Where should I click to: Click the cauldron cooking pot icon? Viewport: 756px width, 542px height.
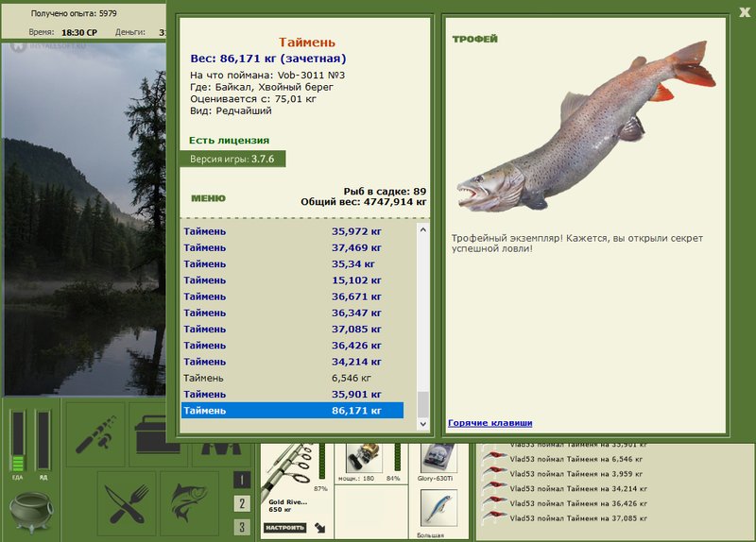point(32,512)
